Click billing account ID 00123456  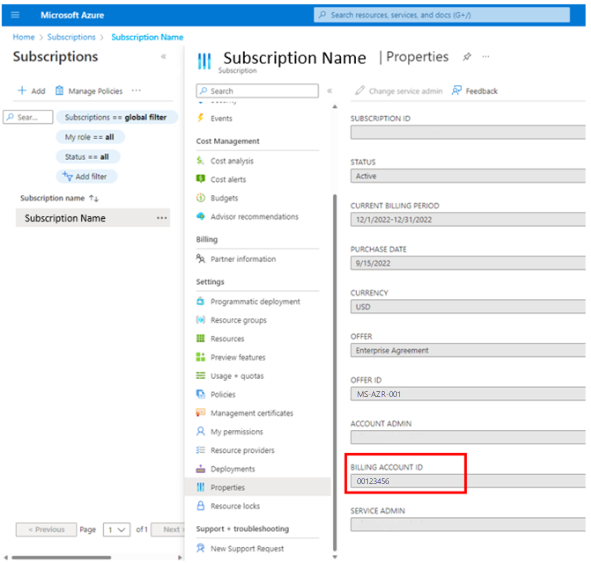click(x=373, y=481)
